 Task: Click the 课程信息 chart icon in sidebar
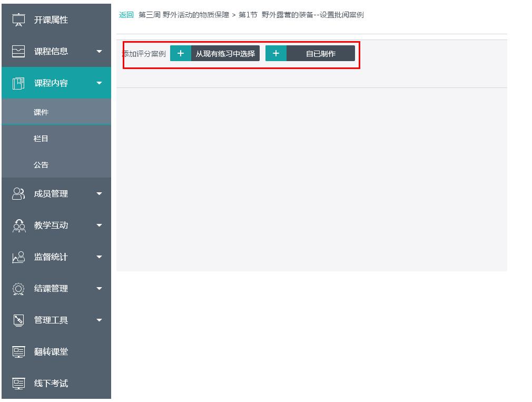18,51
